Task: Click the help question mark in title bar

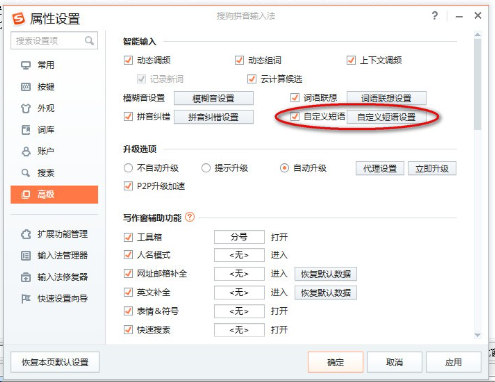Action: pyautogui.click(x=435, y=16)
